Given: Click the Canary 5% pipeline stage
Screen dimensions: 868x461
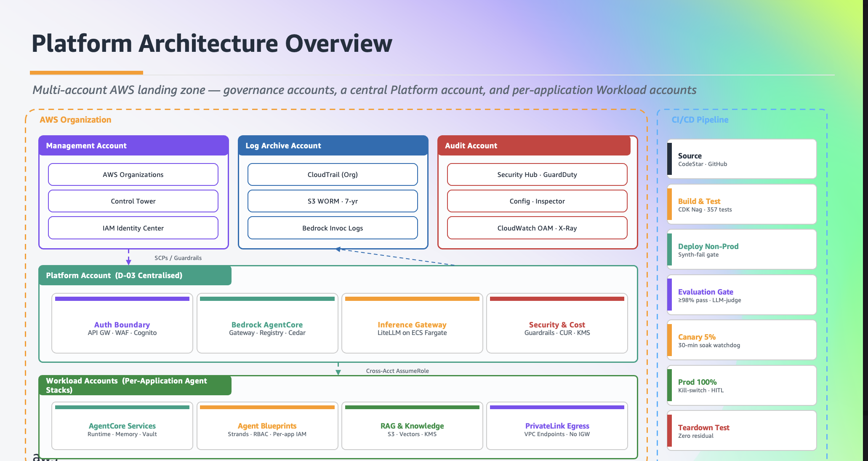Looking at the screenshot, I should [742, 340].
